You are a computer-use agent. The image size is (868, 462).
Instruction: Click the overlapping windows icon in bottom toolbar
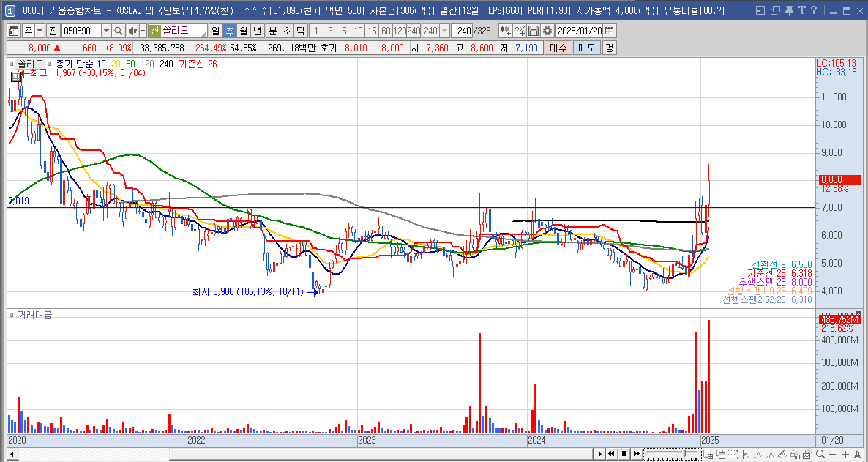click(x=721, y=454)
